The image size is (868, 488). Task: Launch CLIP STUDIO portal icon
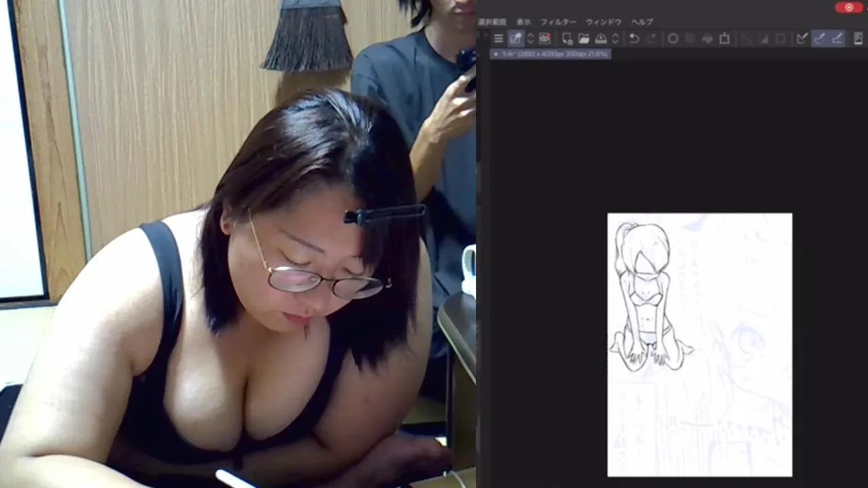(x=545, y=39)
